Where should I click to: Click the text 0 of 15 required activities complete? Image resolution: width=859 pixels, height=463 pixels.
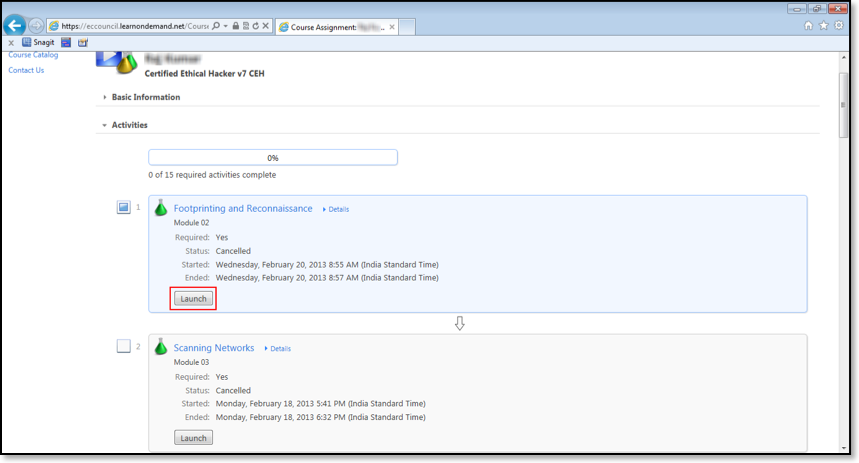(x=212, y=175)
